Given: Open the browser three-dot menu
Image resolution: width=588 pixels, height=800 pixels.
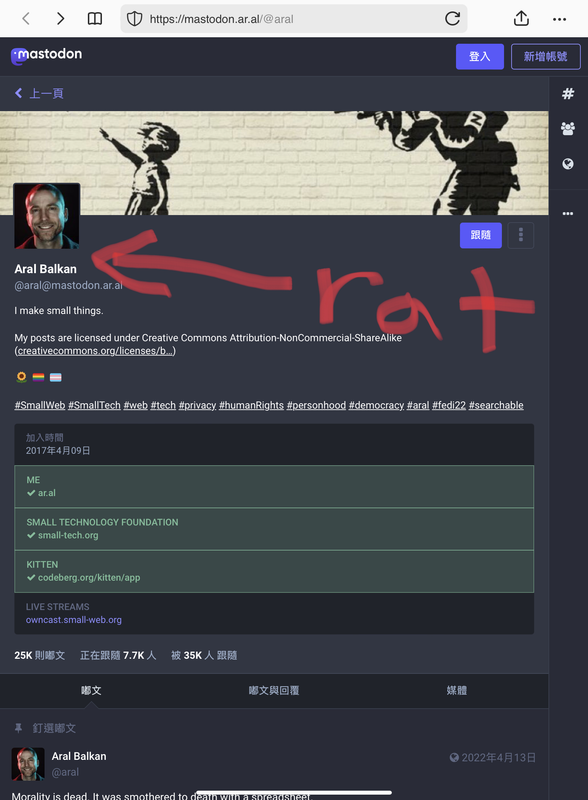Looking at the screenshot, I should point(559,19).
